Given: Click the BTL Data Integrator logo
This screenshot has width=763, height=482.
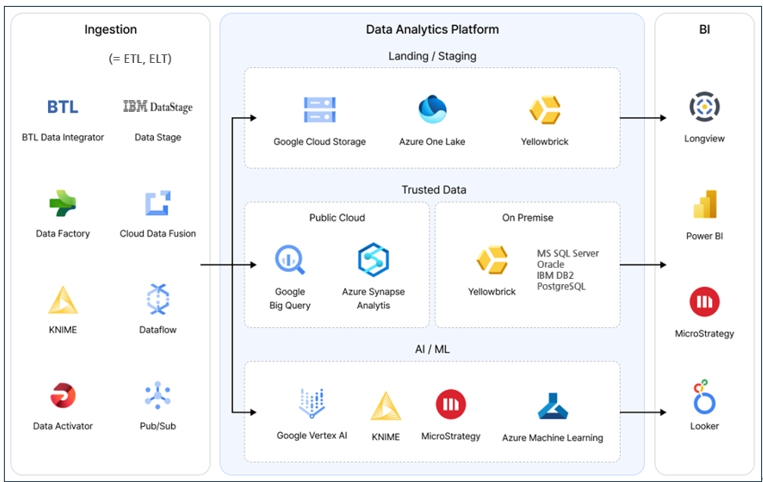Looking at the screenshot, I should [62, 107].
